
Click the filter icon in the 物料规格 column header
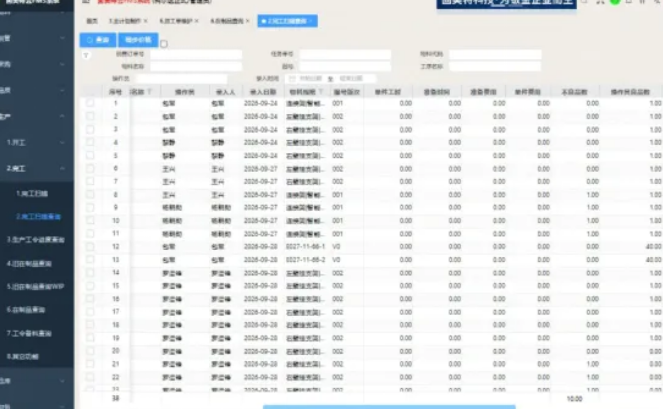tap(321, 92)
